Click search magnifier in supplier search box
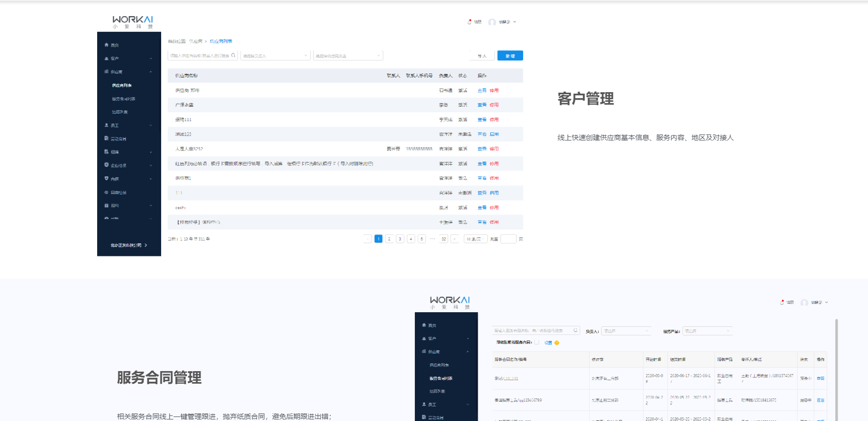868x421 pixels. point(233,55)
